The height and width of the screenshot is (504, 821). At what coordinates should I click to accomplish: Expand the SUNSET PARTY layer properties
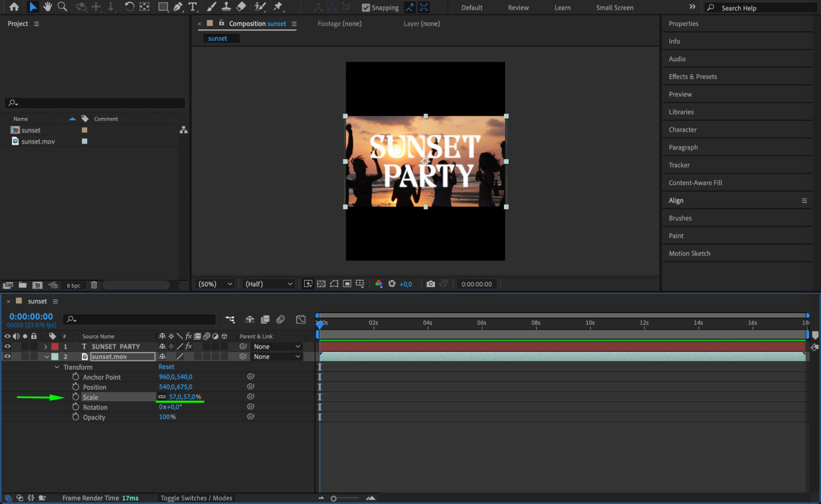[x=46, y=347]
